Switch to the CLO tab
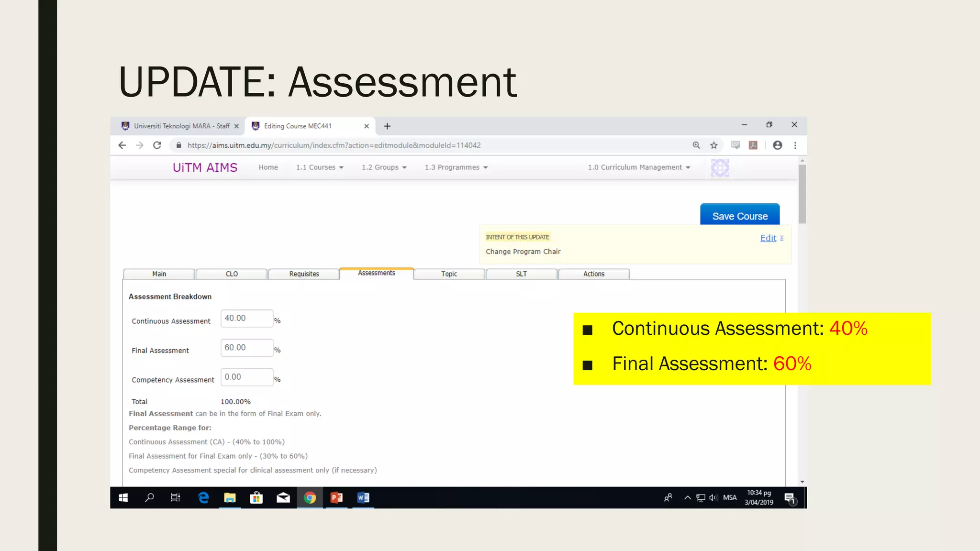Viewport: 980px width, 551px height. point(232,274)
